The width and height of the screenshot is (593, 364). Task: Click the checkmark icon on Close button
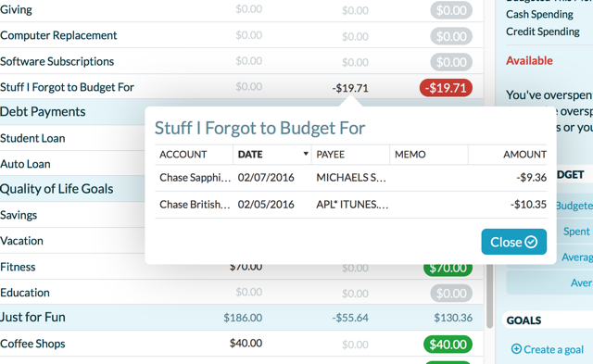click(531, 242)
